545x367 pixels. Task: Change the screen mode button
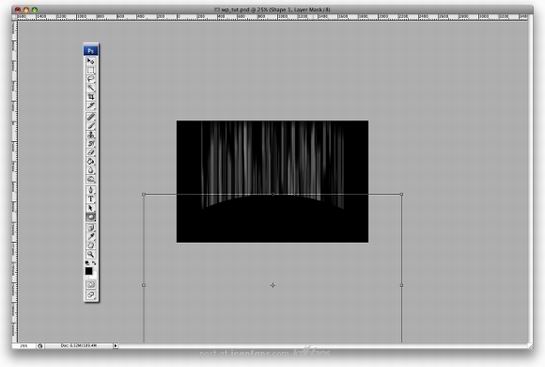[91, 295]
